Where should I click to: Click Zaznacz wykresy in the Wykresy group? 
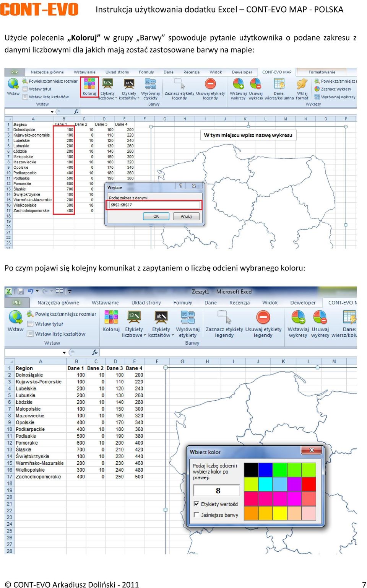333,89
